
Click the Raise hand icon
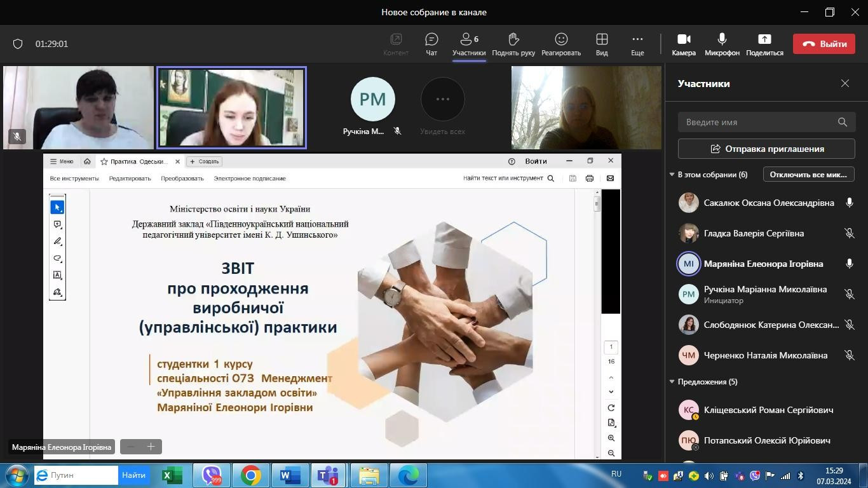tap(513, 44)
